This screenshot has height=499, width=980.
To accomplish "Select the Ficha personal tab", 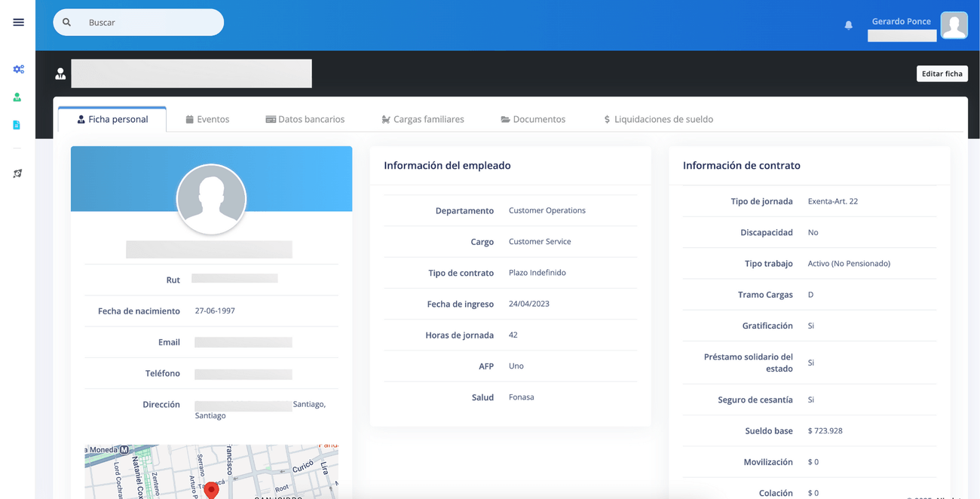I will tap(112, 119).
